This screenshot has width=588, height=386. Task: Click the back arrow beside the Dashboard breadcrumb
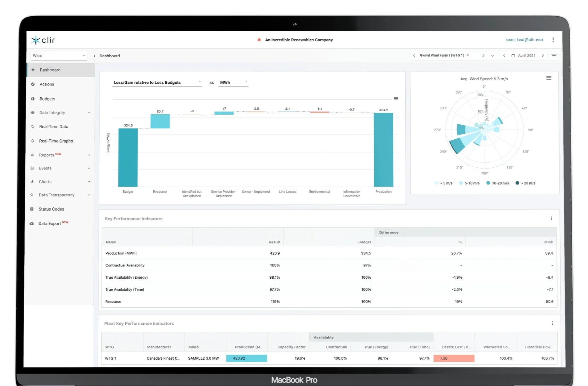click(94, 56)
